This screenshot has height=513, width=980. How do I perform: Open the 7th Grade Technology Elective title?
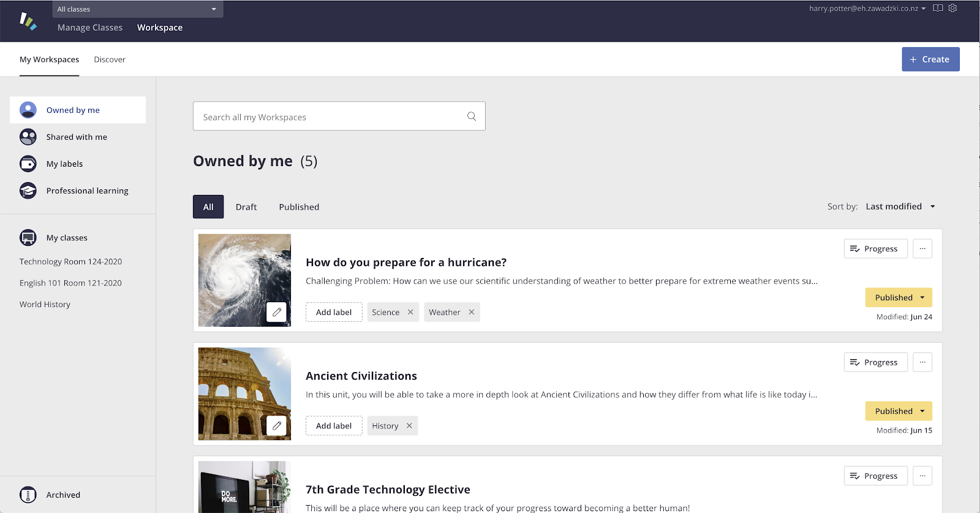click(388, 489)
